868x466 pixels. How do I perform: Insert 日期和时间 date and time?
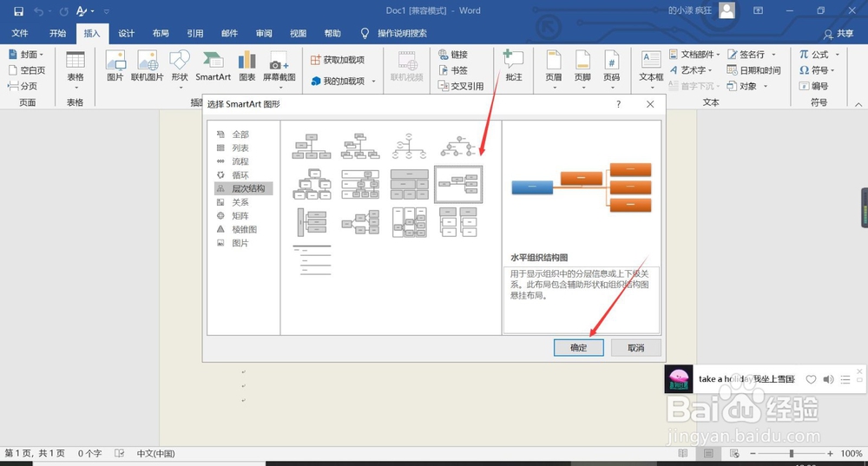pos(753,70)
